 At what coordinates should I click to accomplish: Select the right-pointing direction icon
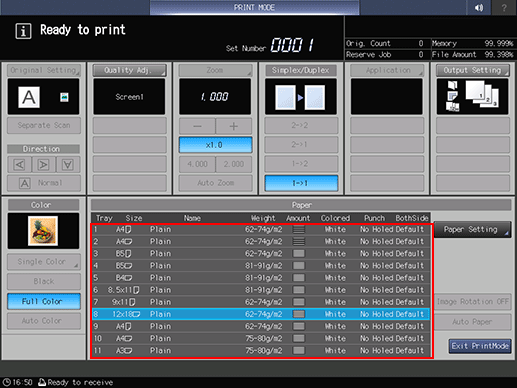[x=44, y=164]
